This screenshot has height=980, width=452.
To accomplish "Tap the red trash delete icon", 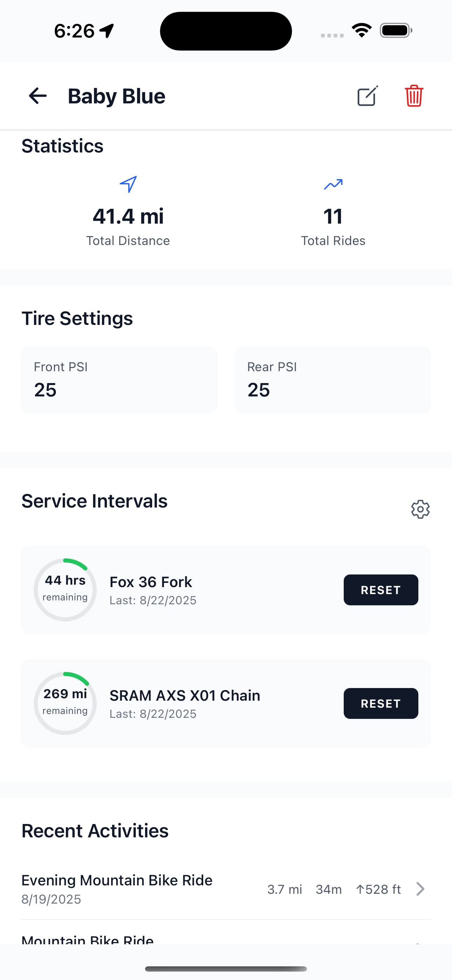I will 413,96.
